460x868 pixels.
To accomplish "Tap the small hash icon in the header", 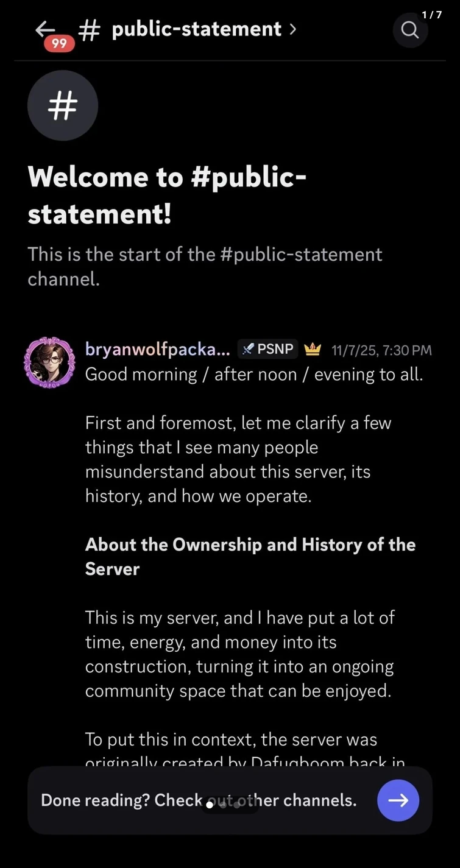I will (90, 30).
